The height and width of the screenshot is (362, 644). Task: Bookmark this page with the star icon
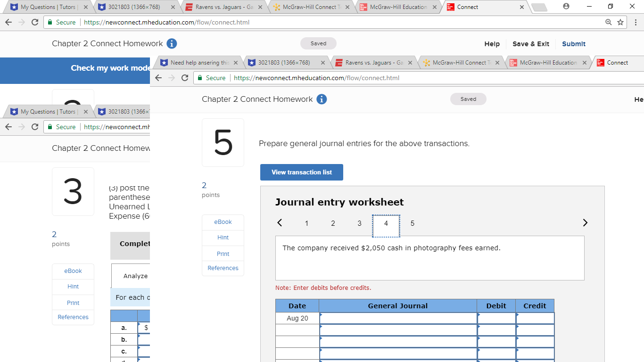[620, 22]
